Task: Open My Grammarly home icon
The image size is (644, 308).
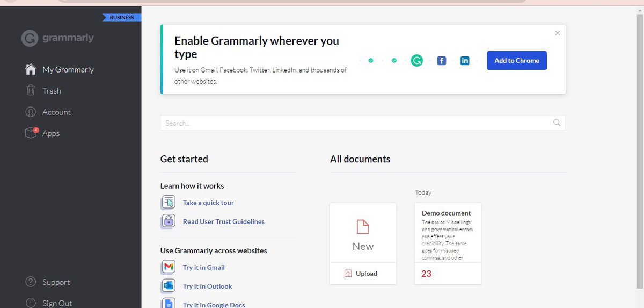Action: point(31,69)
